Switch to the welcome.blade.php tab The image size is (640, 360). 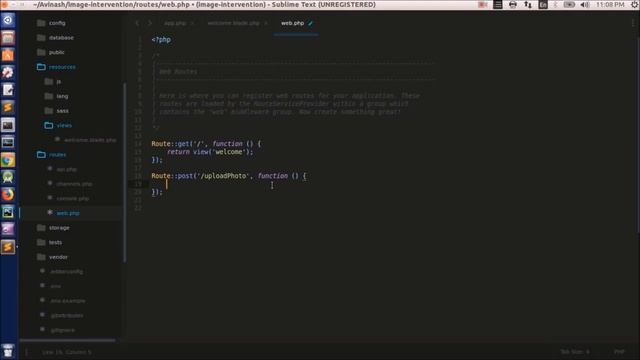233,23
